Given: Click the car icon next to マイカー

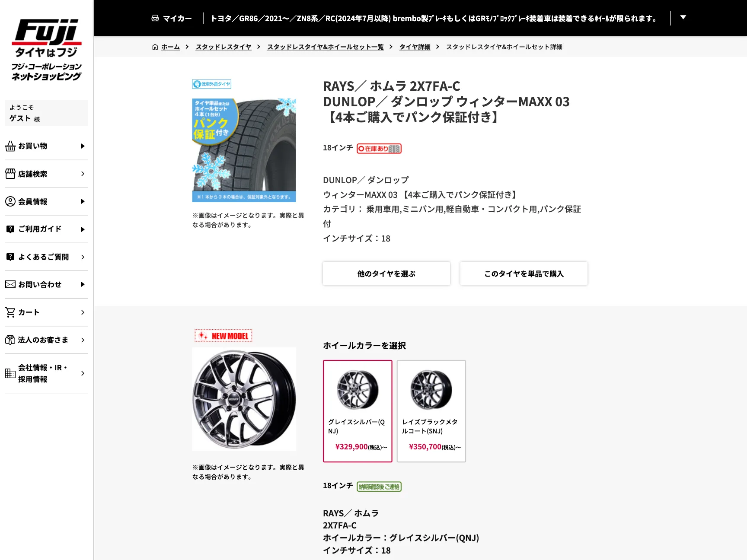Looking at the screenshot, I should (155, 18).
